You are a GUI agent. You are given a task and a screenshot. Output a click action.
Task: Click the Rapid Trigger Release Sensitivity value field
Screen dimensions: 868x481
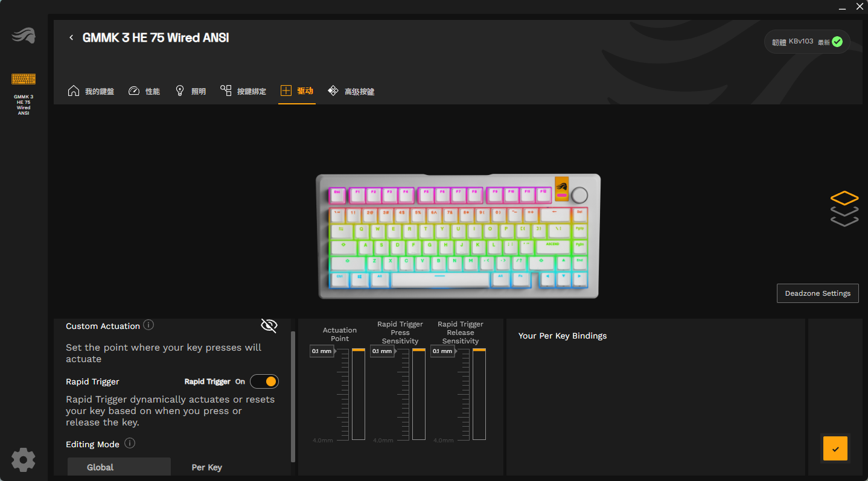(442, 351)
